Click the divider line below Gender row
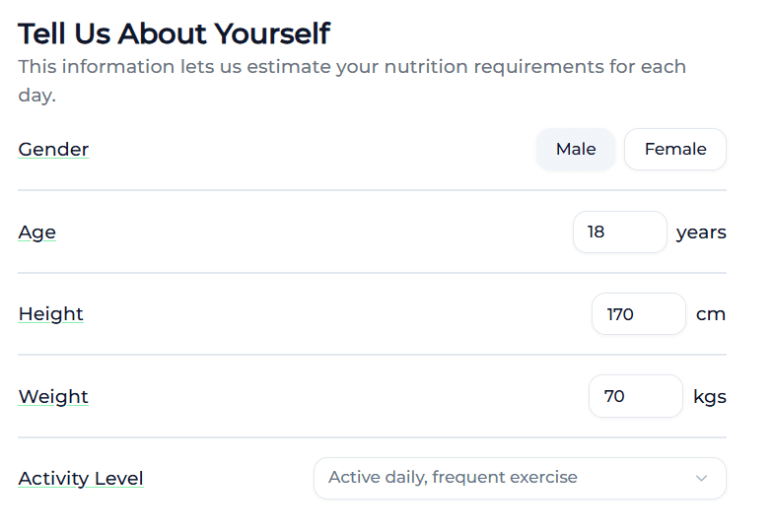773x532 pixels. pos(372,190)
